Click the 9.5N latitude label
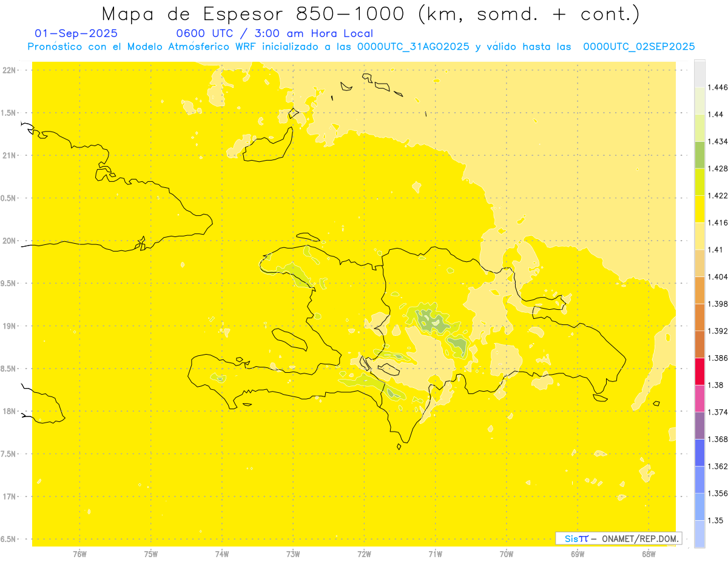This screenshot has width=728, height=562. 9,284
